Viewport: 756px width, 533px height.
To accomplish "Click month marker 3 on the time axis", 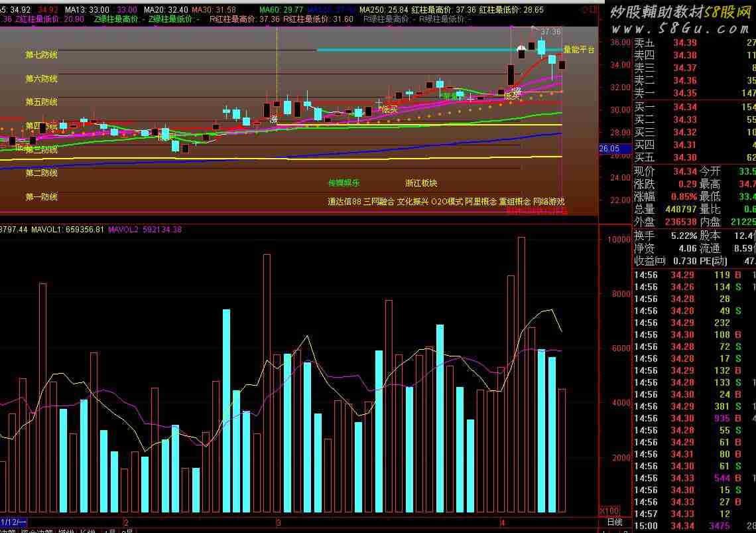I will point(279,523).
